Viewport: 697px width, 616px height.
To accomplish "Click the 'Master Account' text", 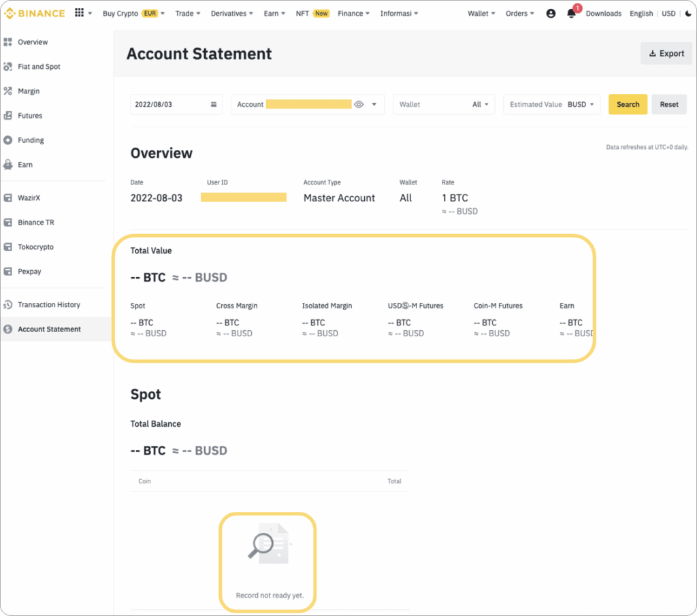I will click(x=339, y=198).
